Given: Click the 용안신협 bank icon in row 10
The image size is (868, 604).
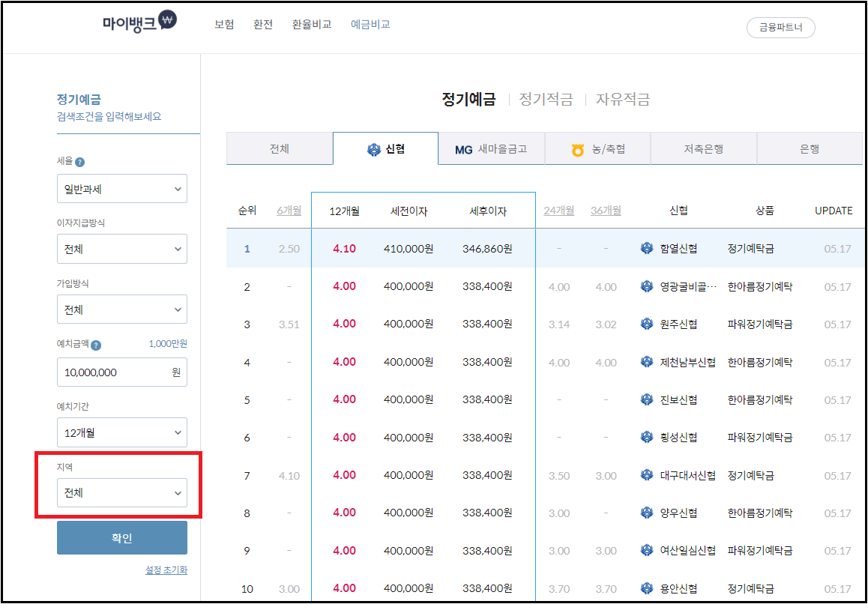Looking at the screenshot, I should [646, 588].
